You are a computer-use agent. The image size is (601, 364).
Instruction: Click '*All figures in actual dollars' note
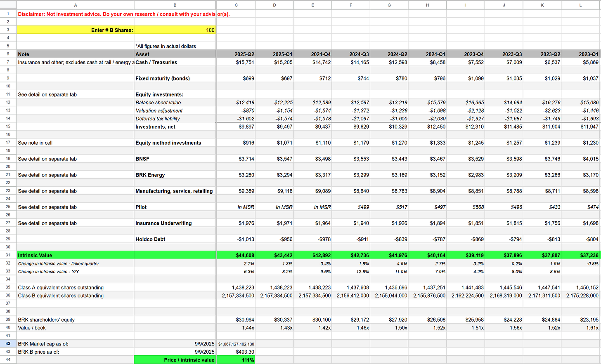[166, 46]
